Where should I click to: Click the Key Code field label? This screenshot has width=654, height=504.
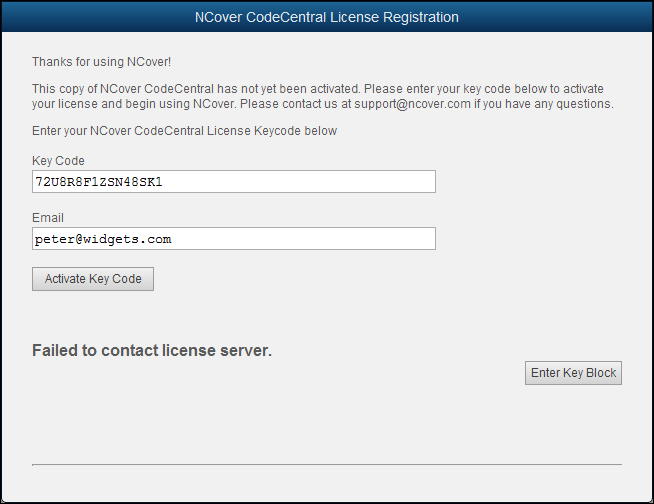(x=58, y=161)
